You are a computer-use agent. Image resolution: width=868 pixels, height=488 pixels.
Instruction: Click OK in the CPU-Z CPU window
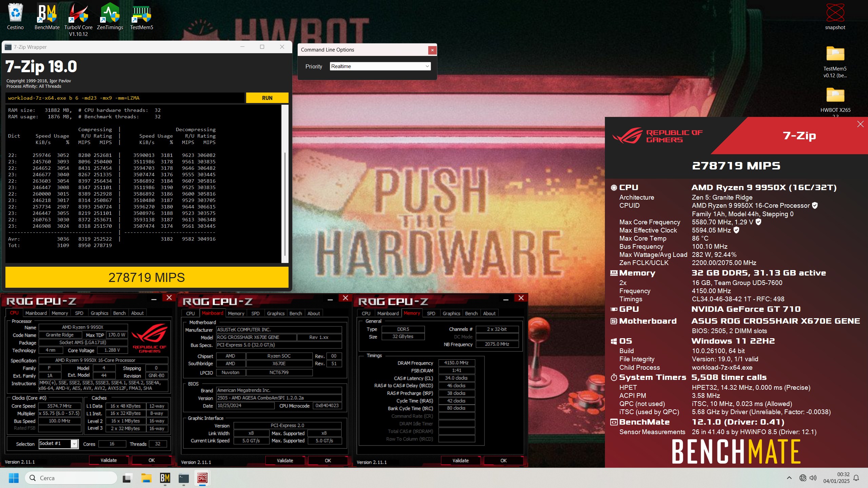[151, 460]
